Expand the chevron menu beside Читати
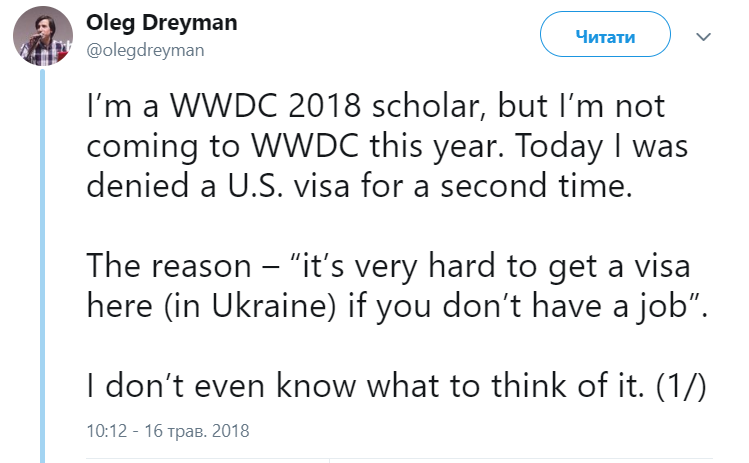Viewport: 749px width, 463px height. (704, 37)
